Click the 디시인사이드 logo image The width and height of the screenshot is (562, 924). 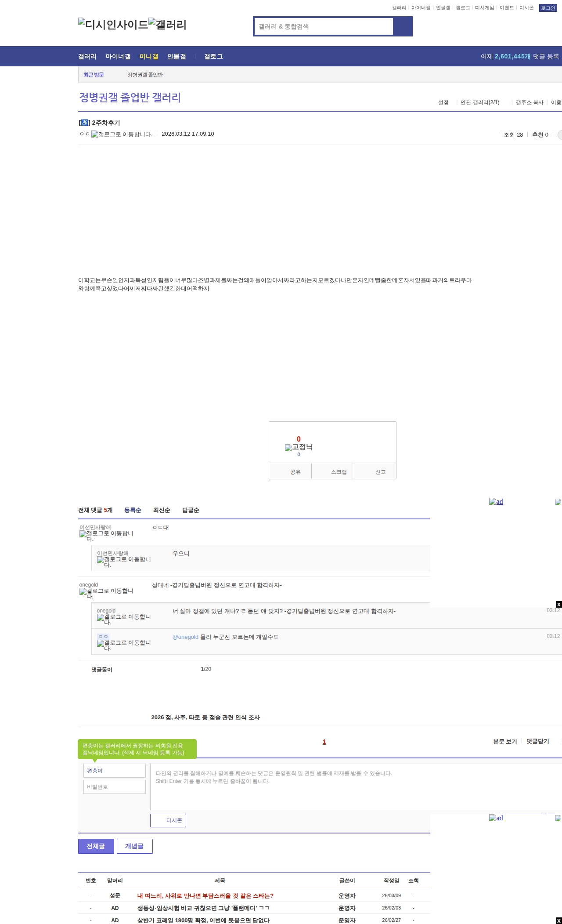(x=113, y=25)
